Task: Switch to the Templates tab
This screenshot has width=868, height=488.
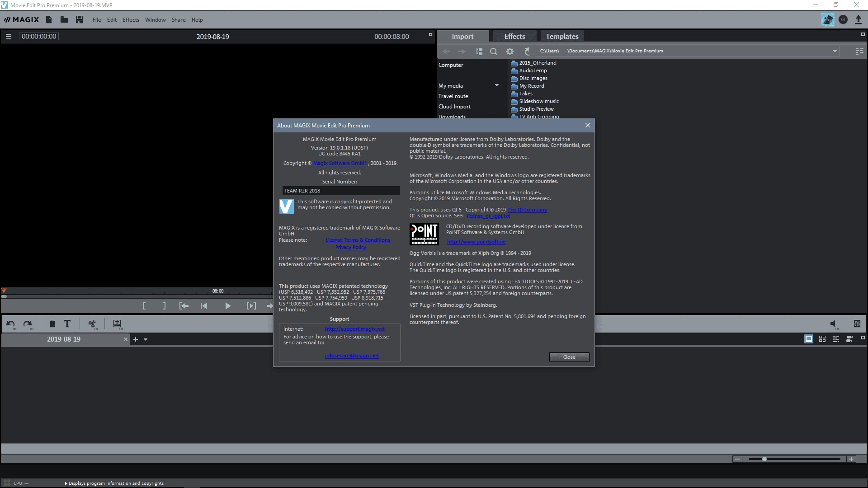Action: click(x=562, y=36)
